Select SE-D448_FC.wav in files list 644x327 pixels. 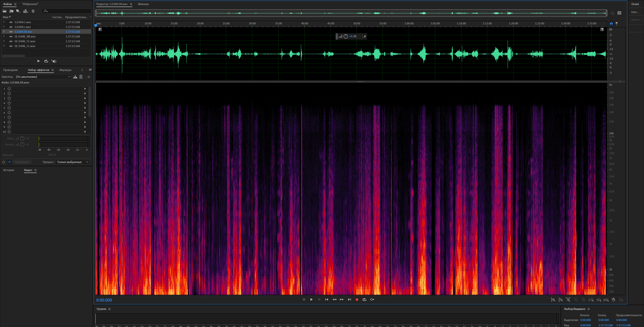[x=25, y=41]
